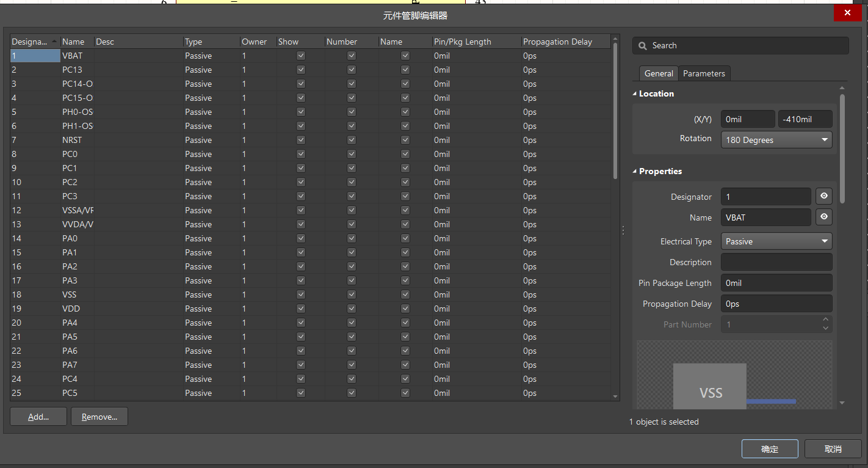Click the Description field

pyautogui.click(x=776, y=262)
